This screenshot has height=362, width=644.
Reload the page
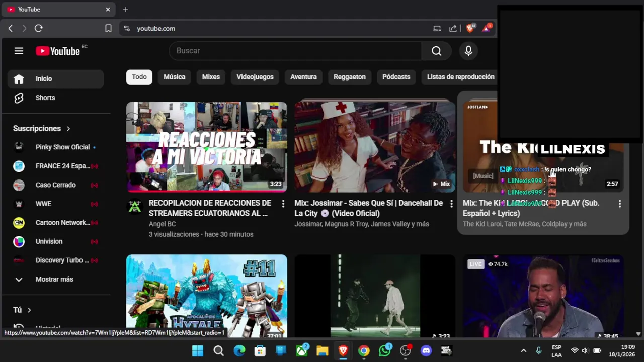tap(38, 29)
